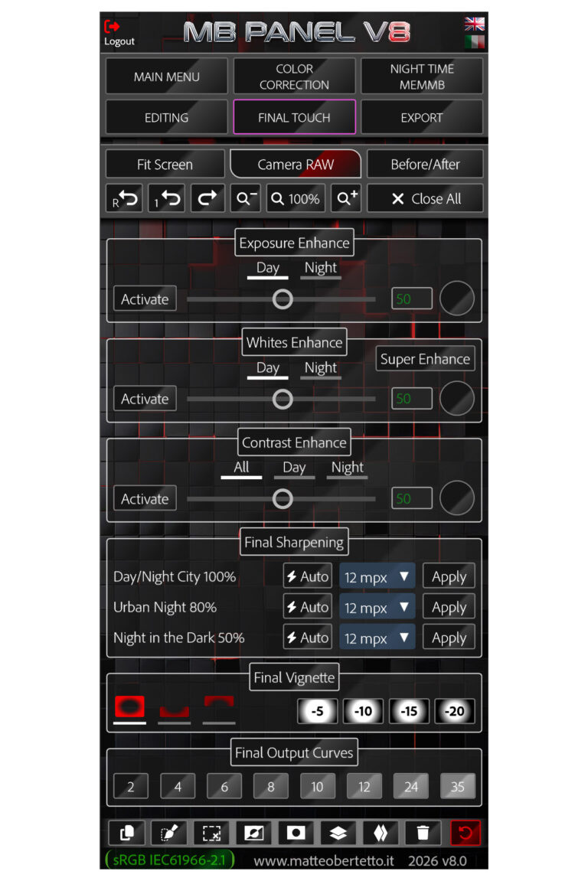Switch to the Color Correction tab

(x=294, y=77)
